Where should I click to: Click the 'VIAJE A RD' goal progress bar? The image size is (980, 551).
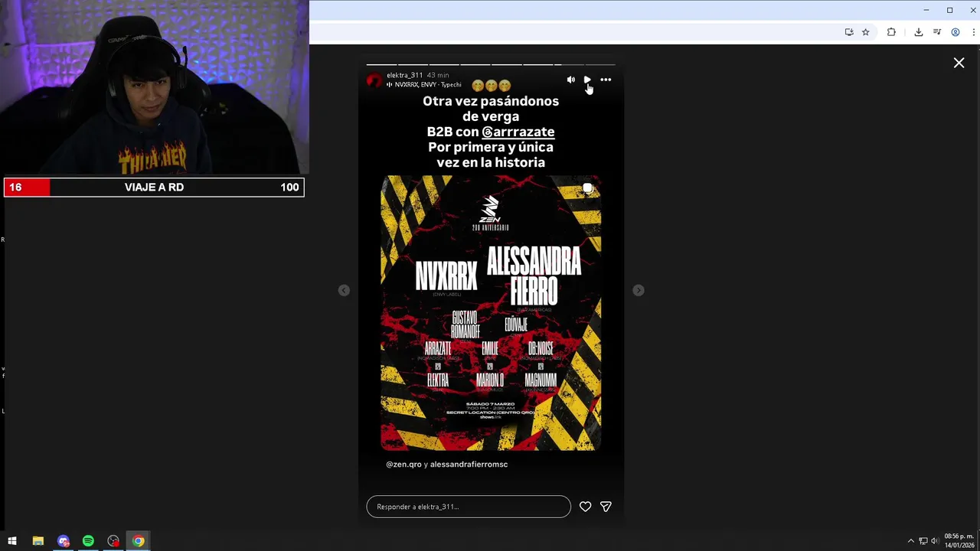tap(154, 187)
